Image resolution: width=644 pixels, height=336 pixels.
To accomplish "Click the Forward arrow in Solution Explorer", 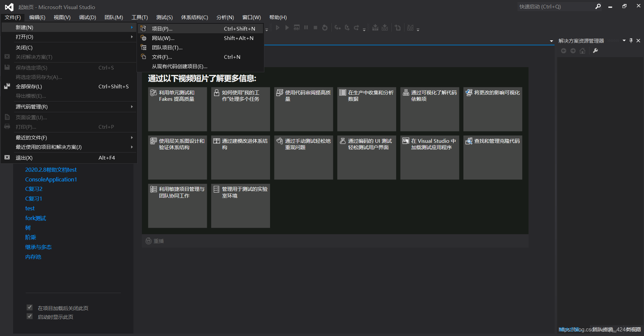I will point(573,51).
